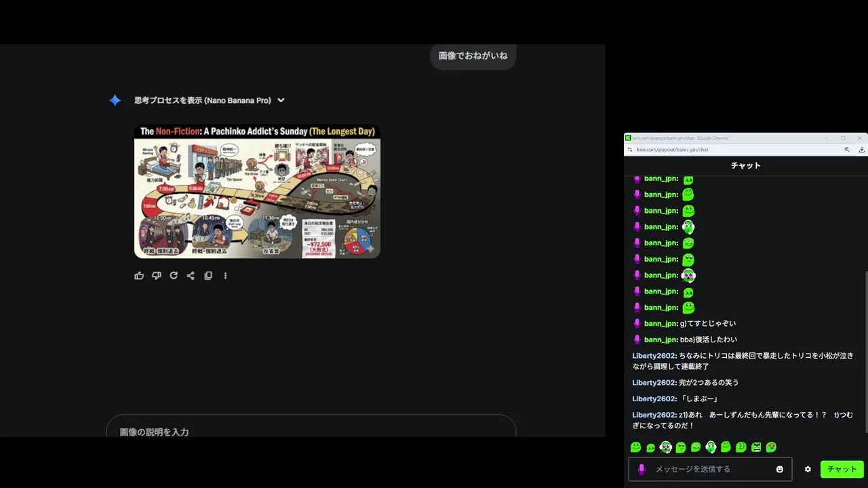Click bann_jpn username beside 復活したわい message
Screen dimensions: 868x488
(x=661, y=340)
